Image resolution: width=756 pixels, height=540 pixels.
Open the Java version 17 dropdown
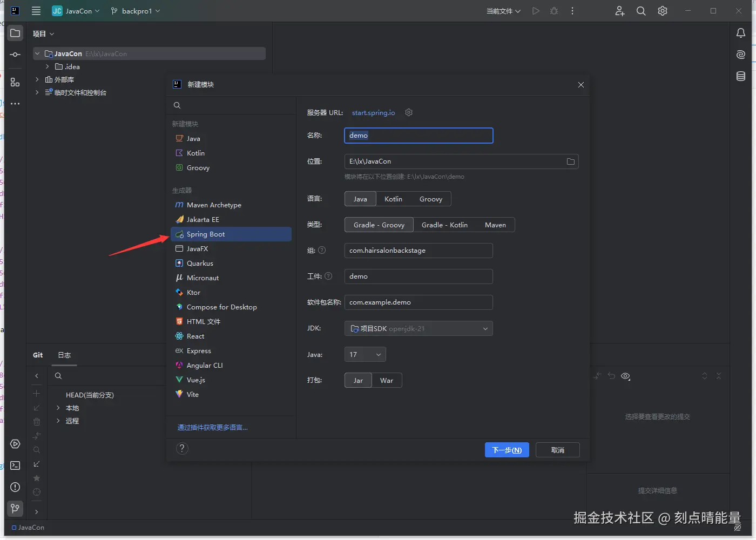pyautogui.click(x=365, y=354)
